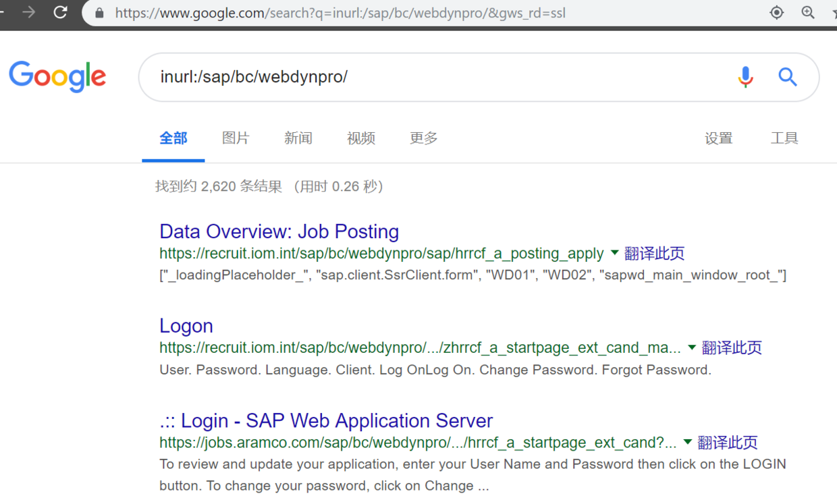Open Login - SAP Web Application Server result
Viewport: 837px width, 504px height.
pos(326,420)
